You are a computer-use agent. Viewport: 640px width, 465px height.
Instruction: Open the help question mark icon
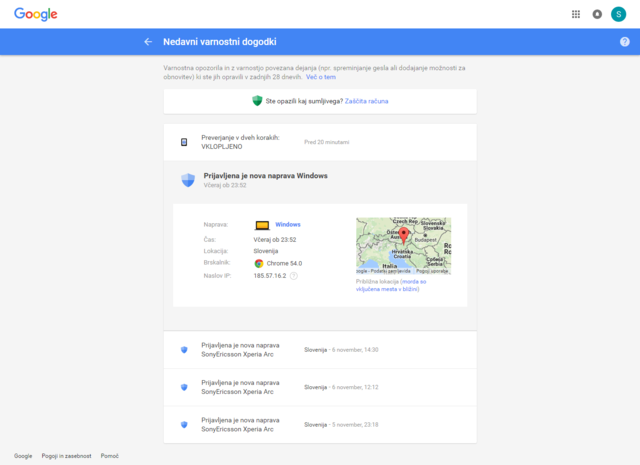(x=624, y=42)
